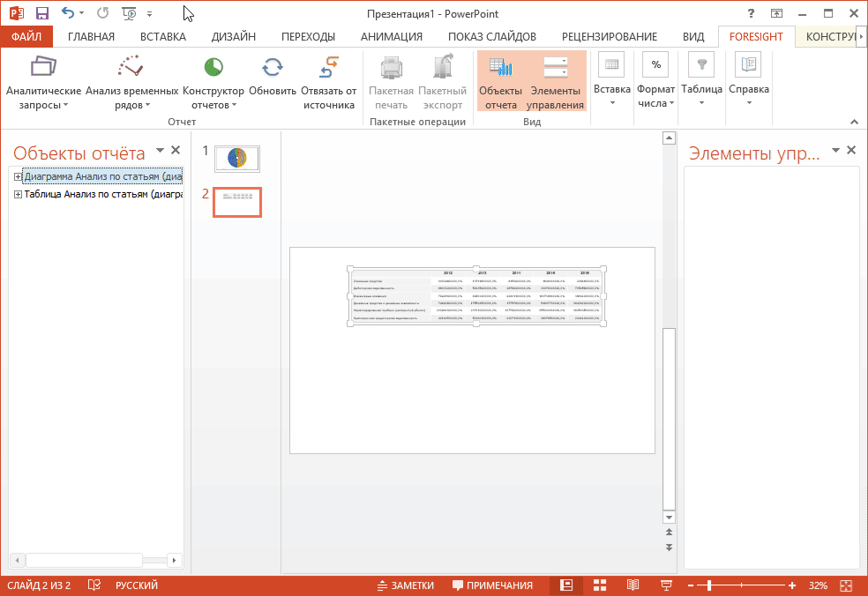
Task: Switch to slide sorter view icon
Action: (x=600, y=585)
